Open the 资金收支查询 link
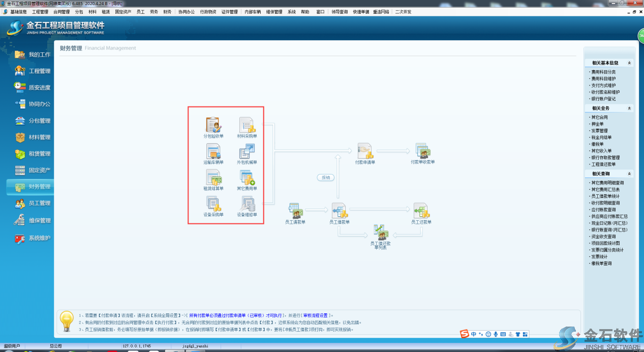Image resolution: width=644 pixels, height=352 pixels. click(x=603, y=237)
